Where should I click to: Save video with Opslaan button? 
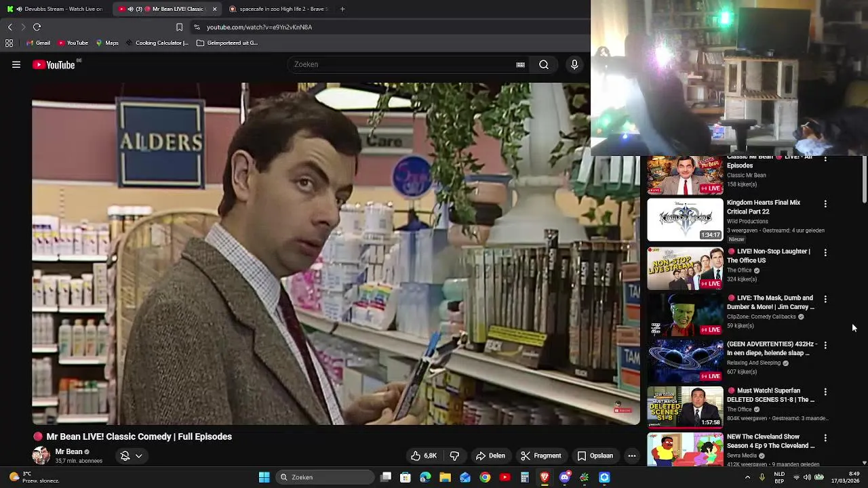[x=595, y=455]
